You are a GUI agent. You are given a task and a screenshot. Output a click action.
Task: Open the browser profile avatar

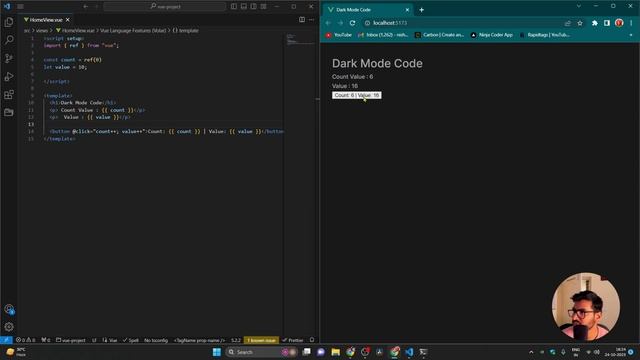[x=619, y=23]
